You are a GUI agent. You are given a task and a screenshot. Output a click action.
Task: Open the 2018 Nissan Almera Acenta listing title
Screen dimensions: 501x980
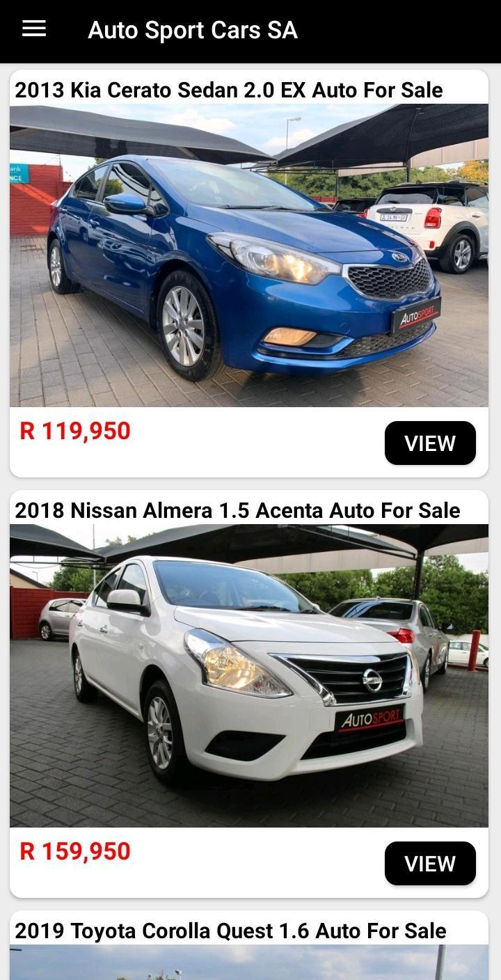click(237, 510)
